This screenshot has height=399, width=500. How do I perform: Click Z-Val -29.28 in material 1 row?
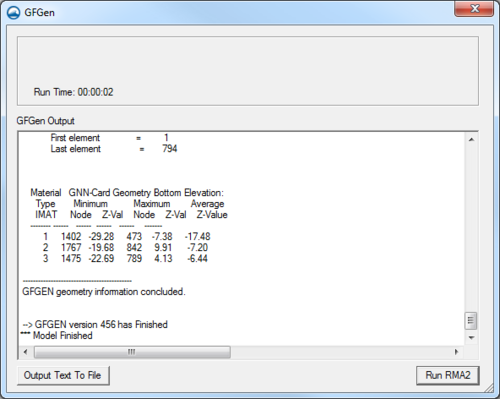click(x=101, y=236)
